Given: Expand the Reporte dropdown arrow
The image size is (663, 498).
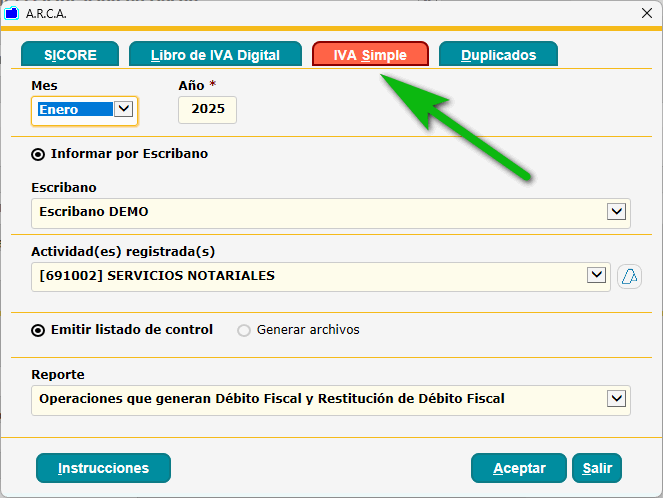Looking at the screenshot, I should 616,398.
